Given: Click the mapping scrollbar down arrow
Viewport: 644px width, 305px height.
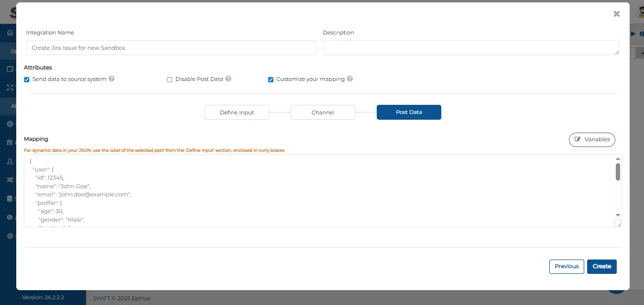Looking at the screenshot, I should point(618,215).
